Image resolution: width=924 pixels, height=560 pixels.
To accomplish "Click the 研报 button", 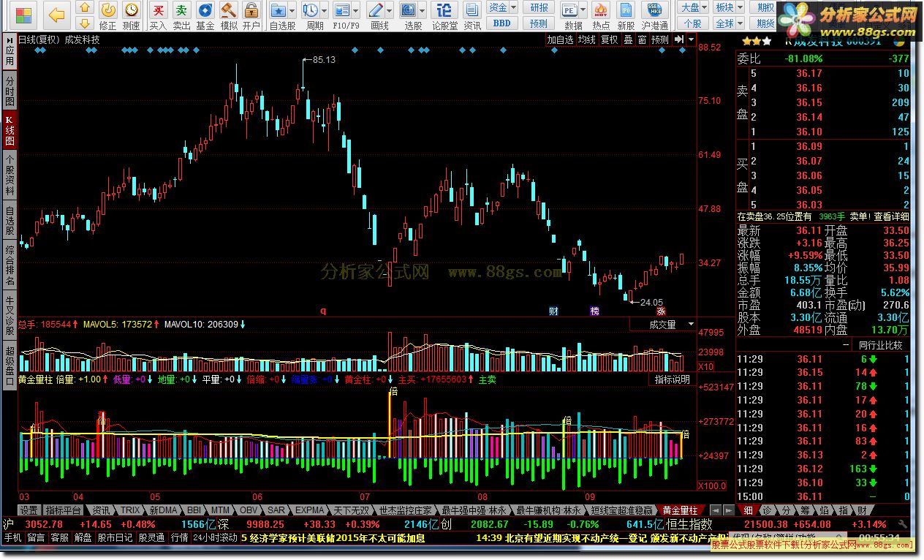I will [539, 7].
